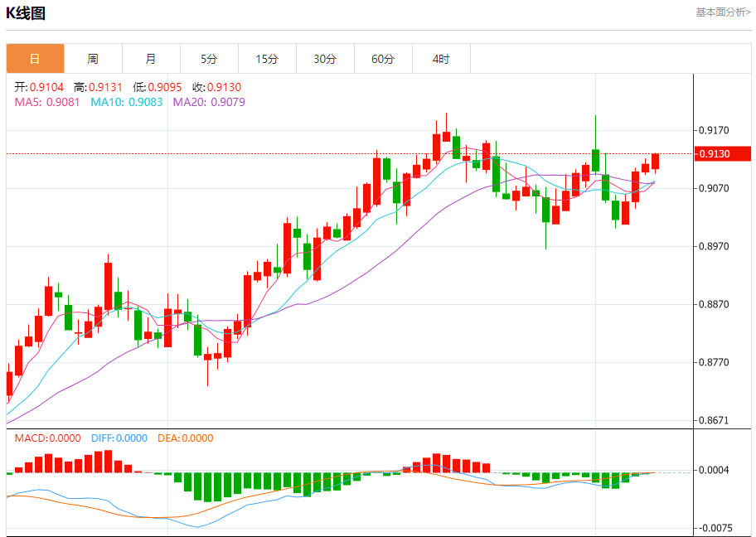Viewport: 756px width, 537px height.
Task: Open the 基本面分析 link
Action: pos(723,12)
